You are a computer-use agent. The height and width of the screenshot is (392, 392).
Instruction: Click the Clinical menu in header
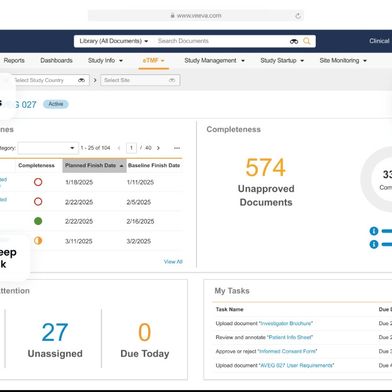tap(379, 41)
